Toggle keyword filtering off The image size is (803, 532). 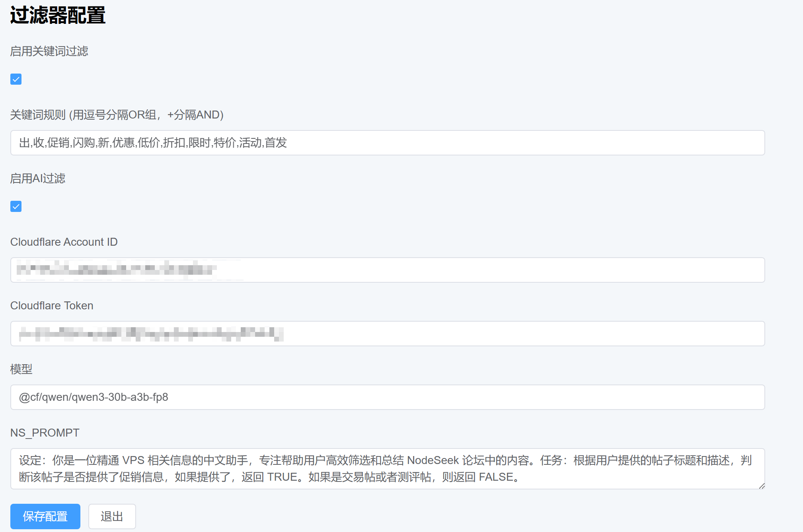click(16, 79)
